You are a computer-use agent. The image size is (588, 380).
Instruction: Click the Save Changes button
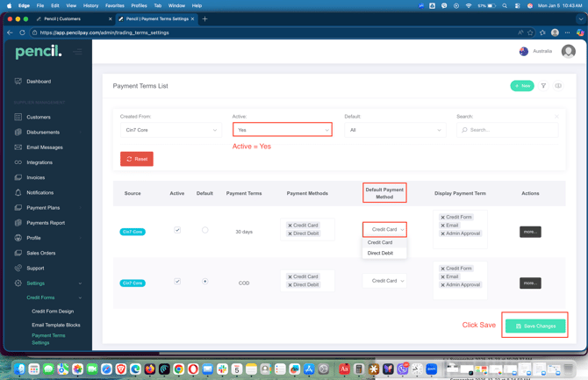(535, 326)
